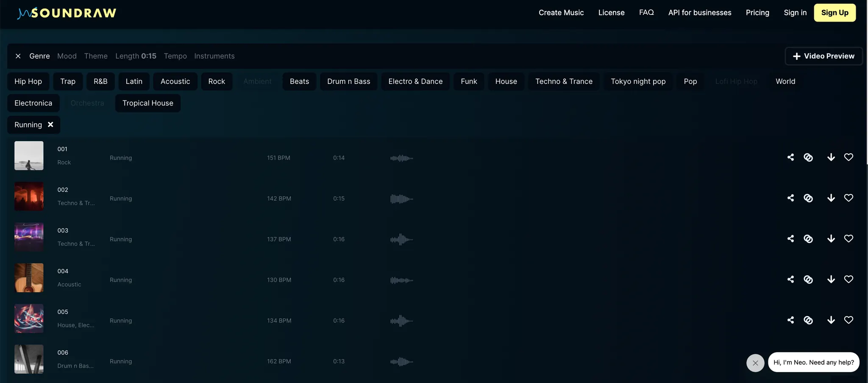Toggle the Drum n Bass genre filter
Image resolution: width=868 pixels, height=383 pixels.
point(349,81)
